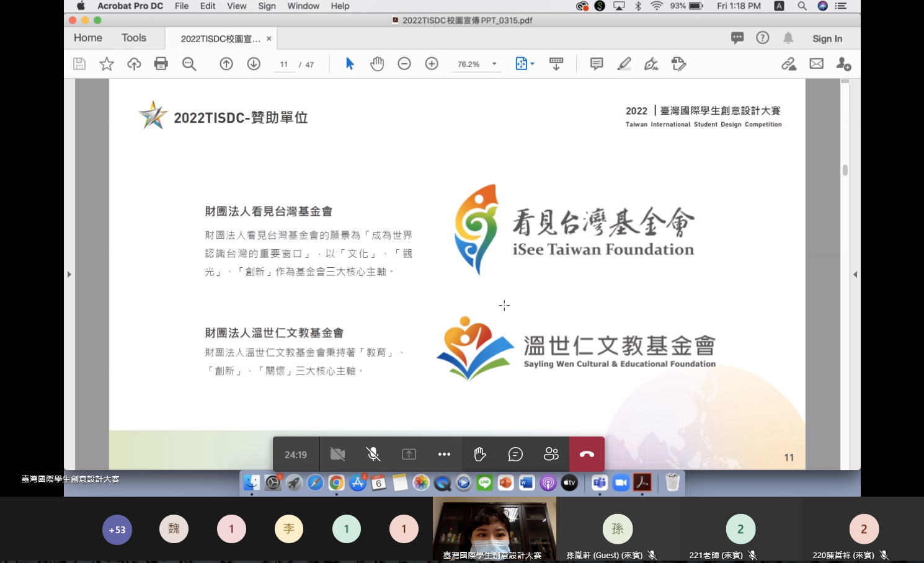The height and width of the screenshot is (563, 924).
Task: Click the print file icon
Action: pos(161,64)
